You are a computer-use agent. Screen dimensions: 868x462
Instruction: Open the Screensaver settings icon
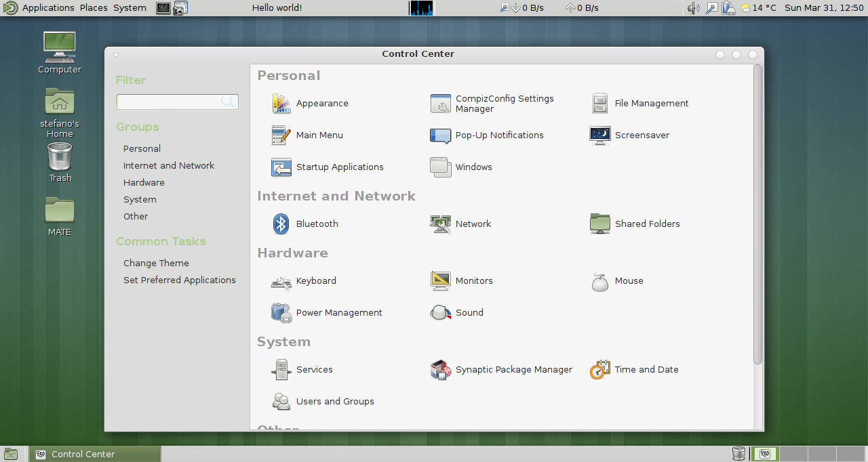click(600, 135)
